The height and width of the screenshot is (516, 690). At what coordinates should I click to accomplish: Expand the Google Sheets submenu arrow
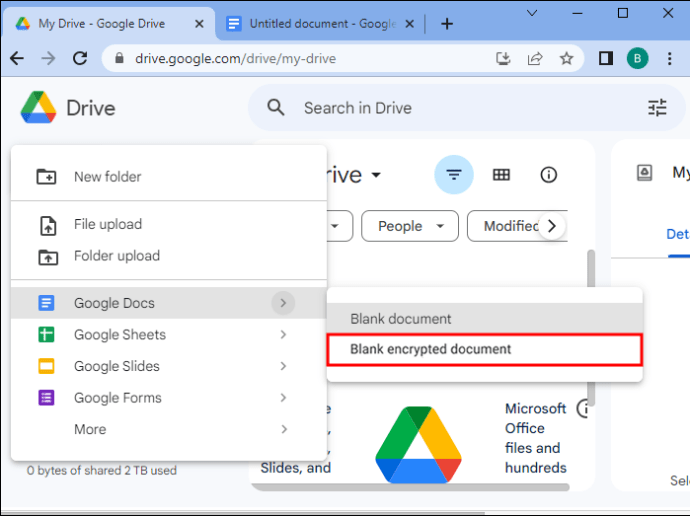pos(283,334)
